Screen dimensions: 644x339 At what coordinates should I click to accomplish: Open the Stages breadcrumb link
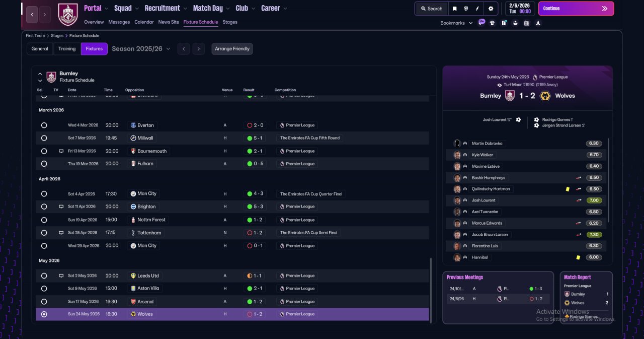pyautogui.click(x=57, y=36)
